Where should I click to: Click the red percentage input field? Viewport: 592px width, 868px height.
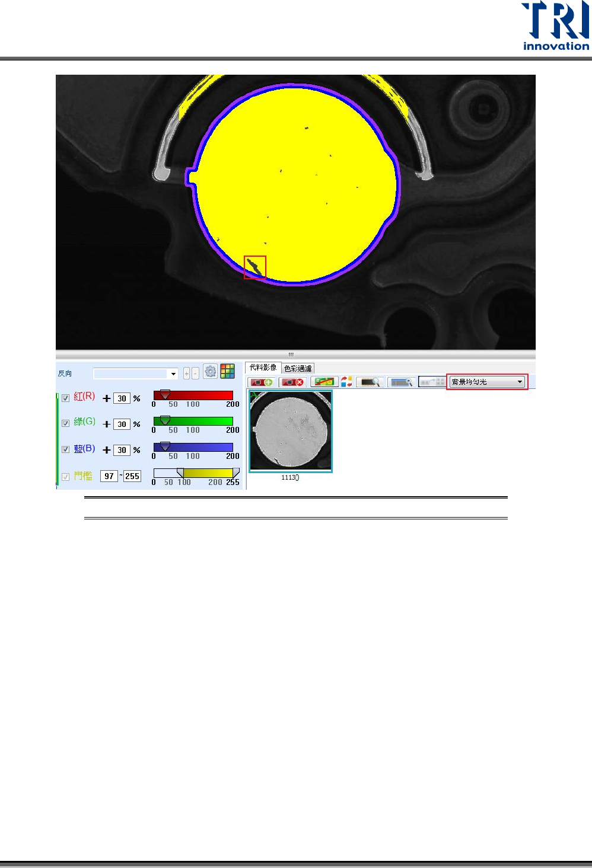pos(122,398)
